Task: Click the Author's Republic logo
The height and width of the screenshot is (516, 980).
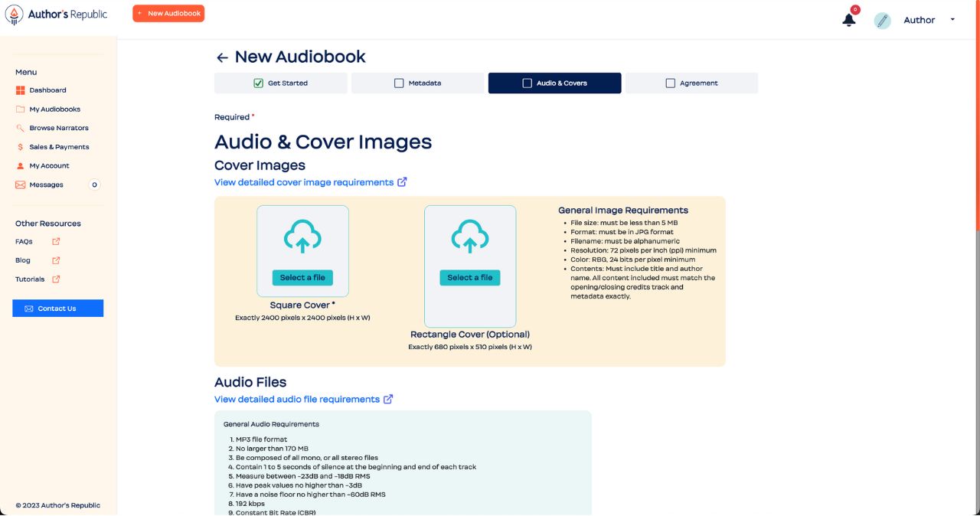Action: tap(56, 15)
